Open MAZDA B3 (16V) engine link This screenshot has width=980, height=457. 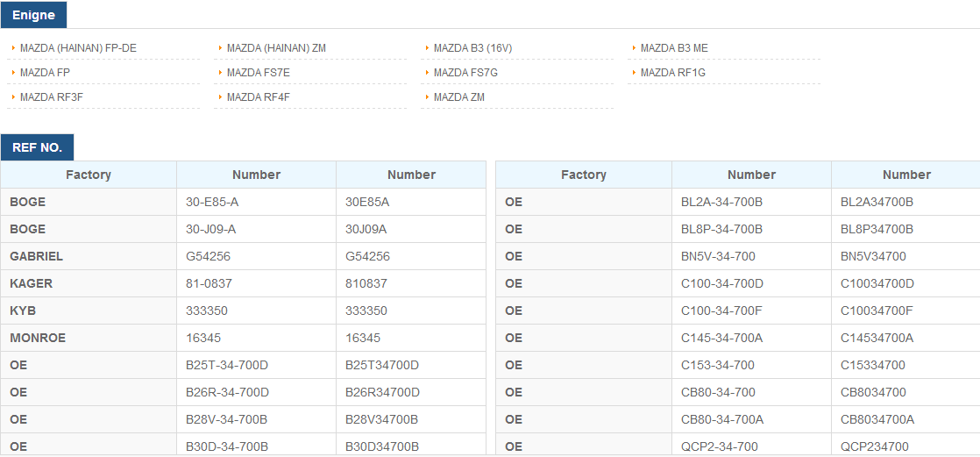click(473, 48)
